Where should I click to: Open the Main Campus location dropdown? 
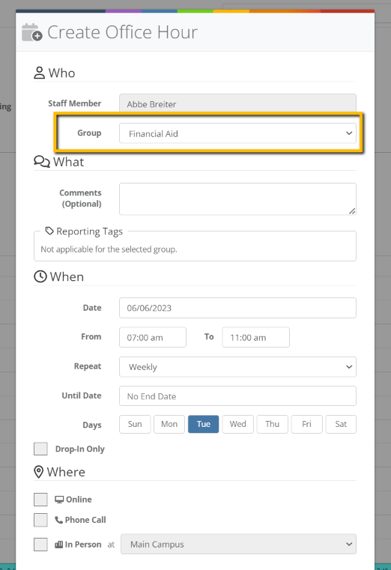click(238, 544)
